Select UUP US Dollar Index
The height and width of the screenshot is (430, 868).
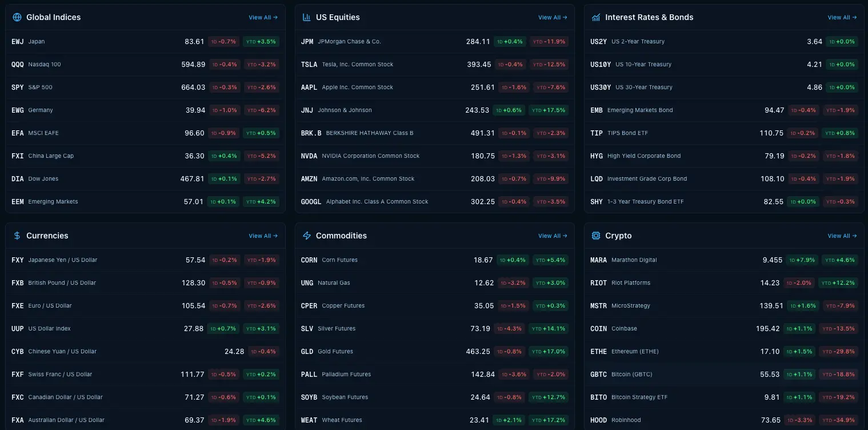point(145,329)
